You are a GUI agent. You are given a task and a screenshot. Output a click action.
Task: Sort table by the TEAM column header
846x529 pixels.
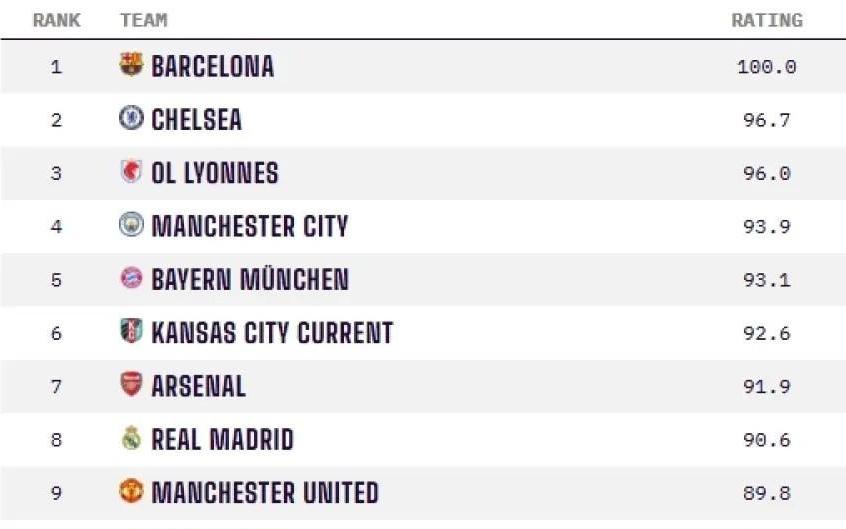click(x=144, y=20)
